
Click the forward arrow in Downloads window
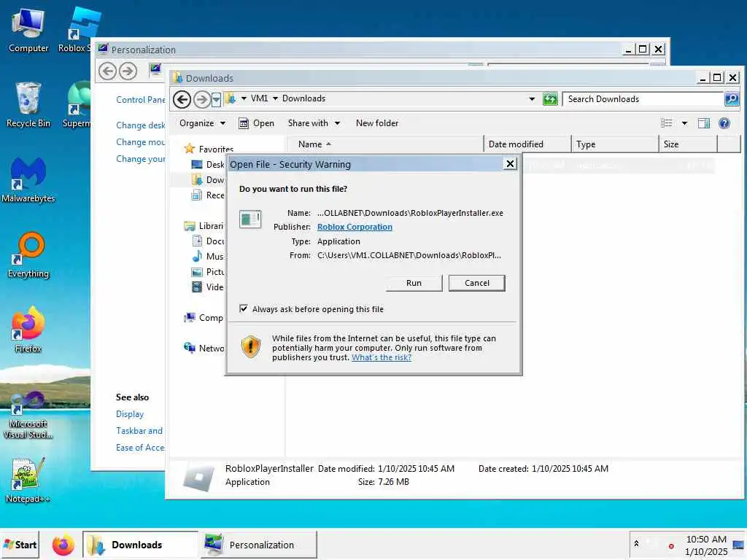click(202, 99)
